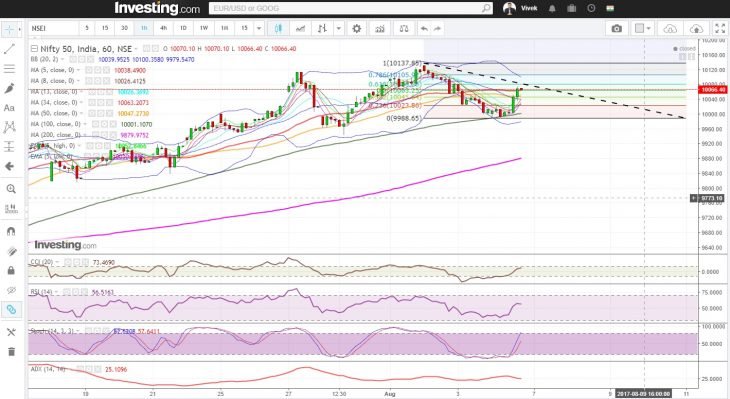Open Vivek user profile

[520, 8]
